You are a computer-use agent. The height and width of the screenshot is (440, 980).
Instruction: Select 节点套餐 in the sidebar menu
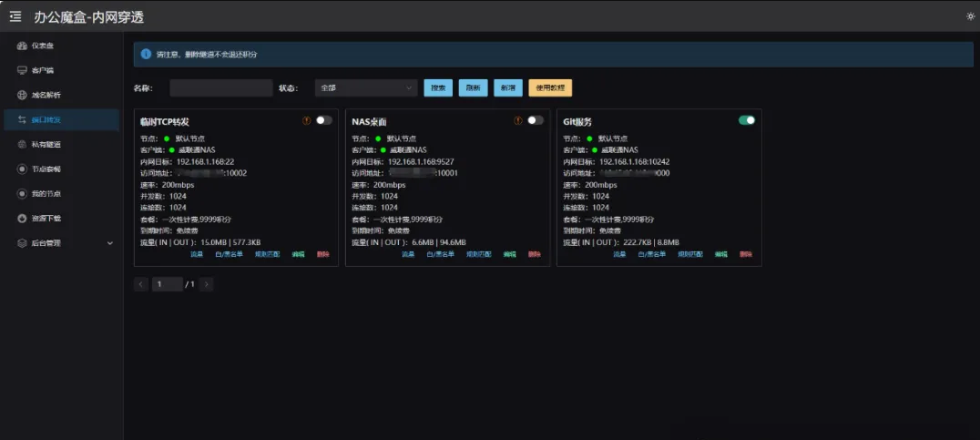(45, 169)
